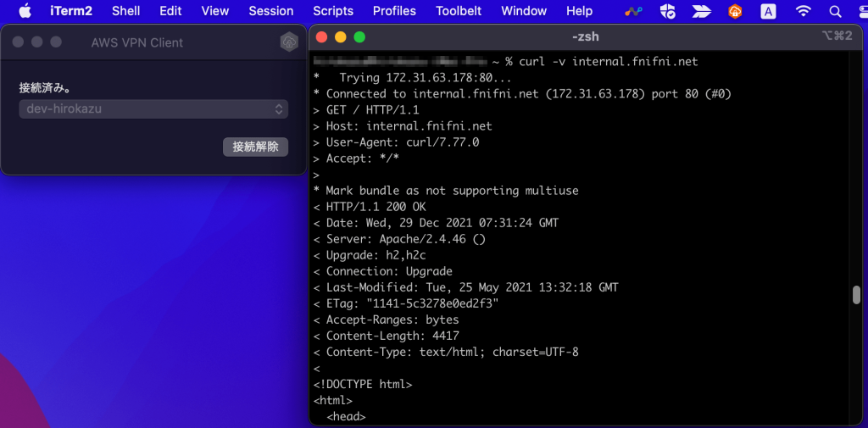
Task: Open the iTerm2 application menu
Action: click(x=71, y=10)
